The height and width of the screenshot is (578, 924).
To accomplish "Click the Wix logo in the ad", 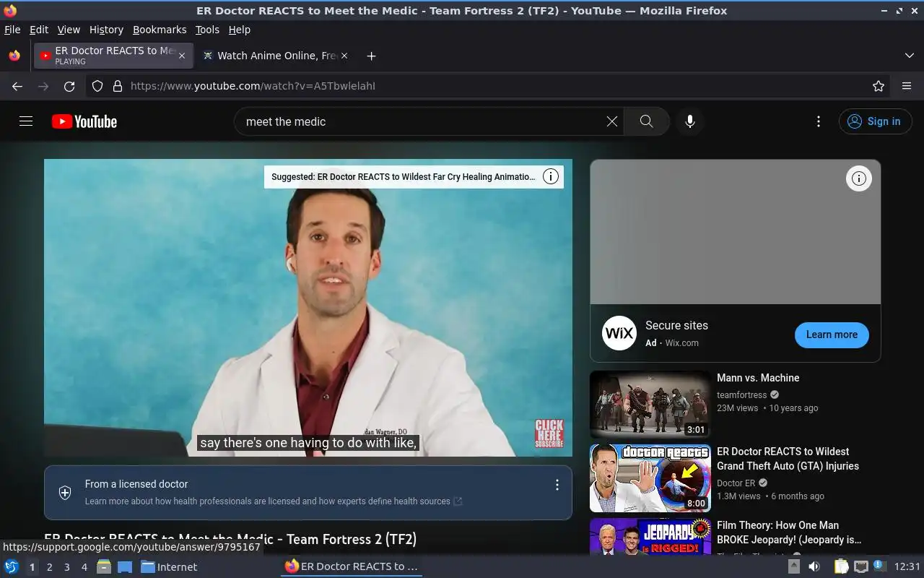I will (619, 333).
